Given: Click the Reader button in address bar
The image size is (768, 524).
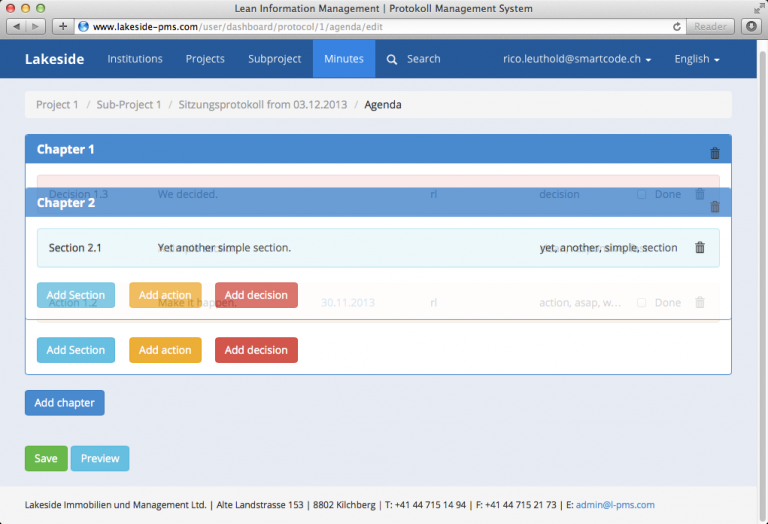Looking at the screenshot, I should [710, 26].
